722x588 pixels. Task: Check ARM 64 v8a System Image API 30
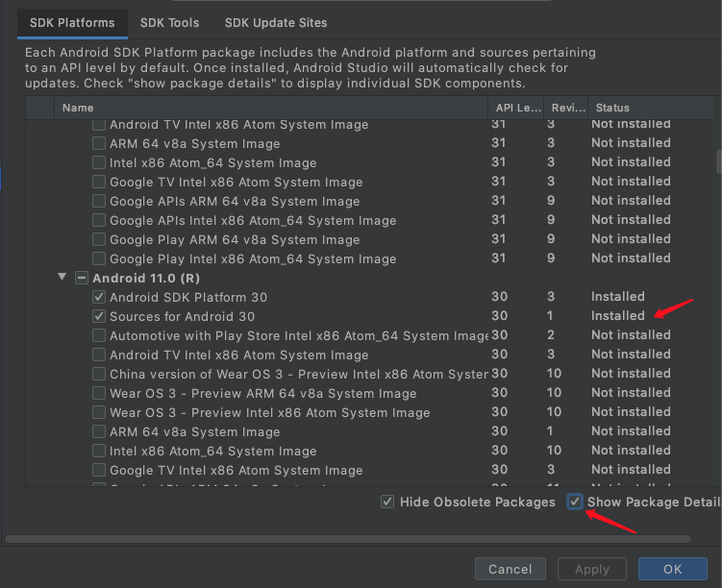98,431
